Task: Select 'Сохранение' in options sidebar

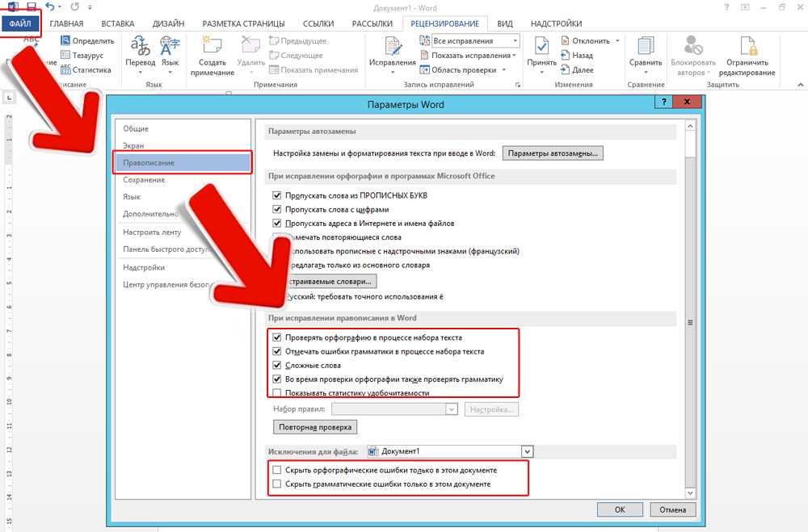Action: [x=144, y=180]
